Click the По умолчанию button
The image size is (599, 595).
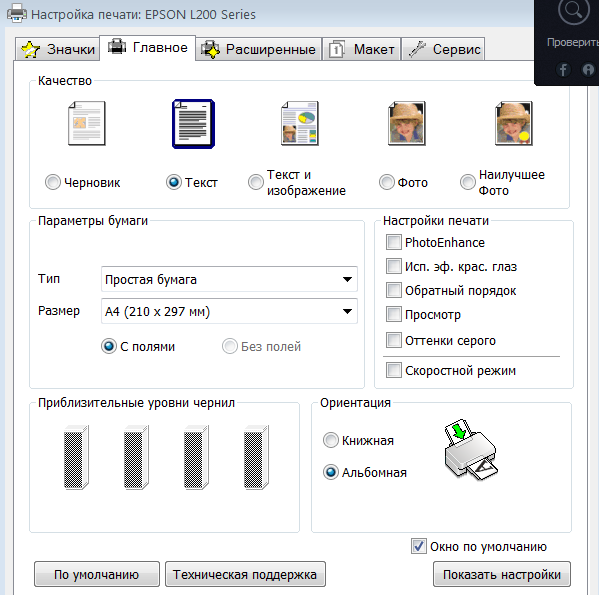(97, 574)
